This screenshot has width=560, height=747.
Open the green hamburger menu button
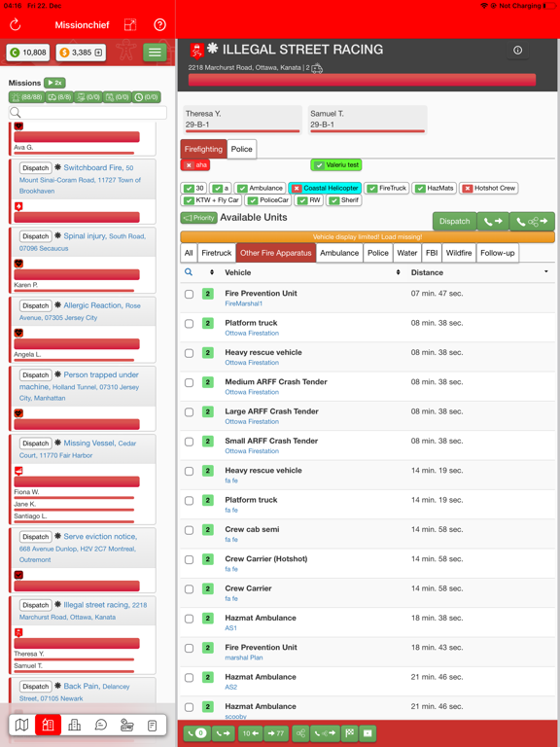155,53
